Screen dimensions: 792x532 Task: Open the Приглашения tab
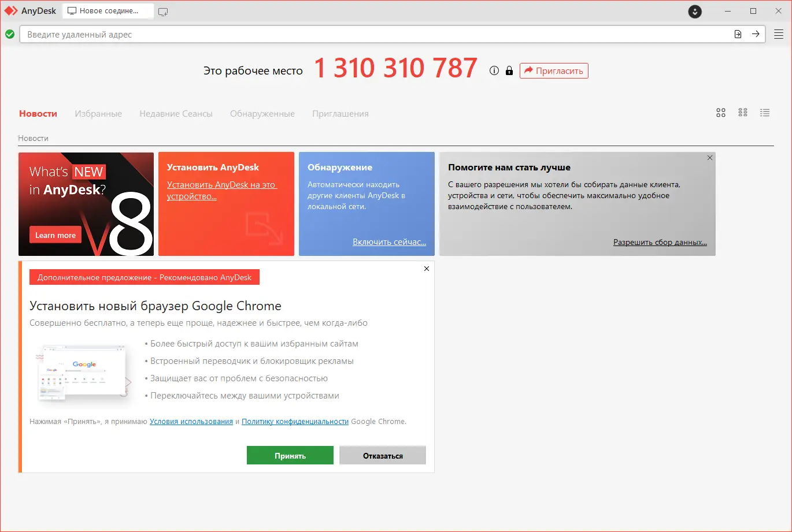[341, 114]
